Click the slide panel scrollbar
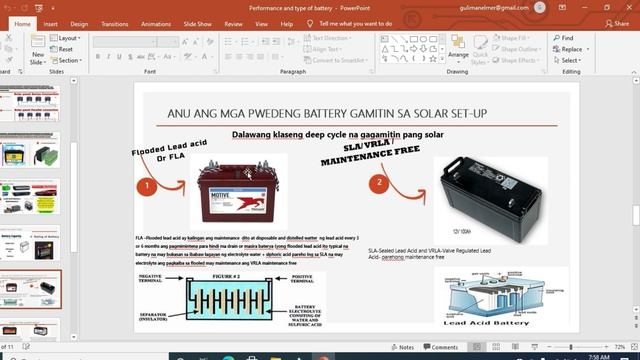This screenshot has width=640, height=360. (74, 198)
